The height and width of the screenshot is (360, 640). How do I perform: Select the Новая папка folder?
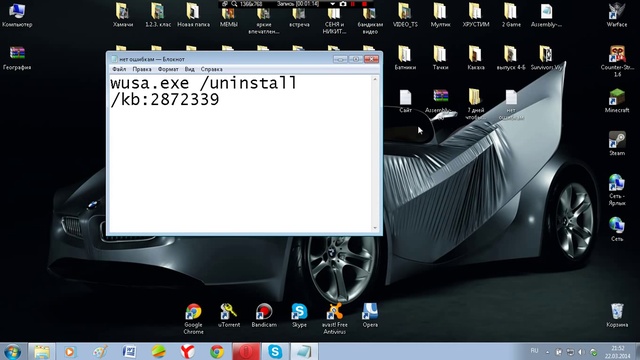pyautogui.click(x=193, y=15)
